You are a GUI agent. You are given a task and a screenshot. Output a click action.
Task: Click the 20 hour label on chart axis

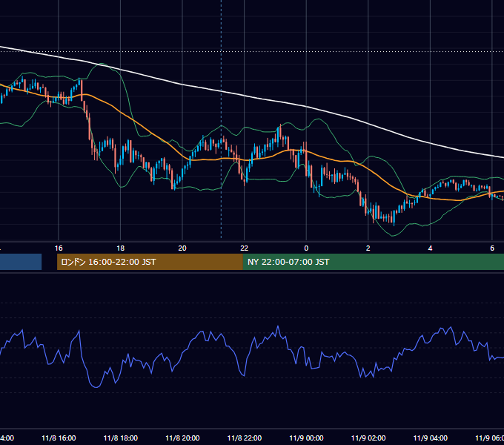click(x=182, y=248)
